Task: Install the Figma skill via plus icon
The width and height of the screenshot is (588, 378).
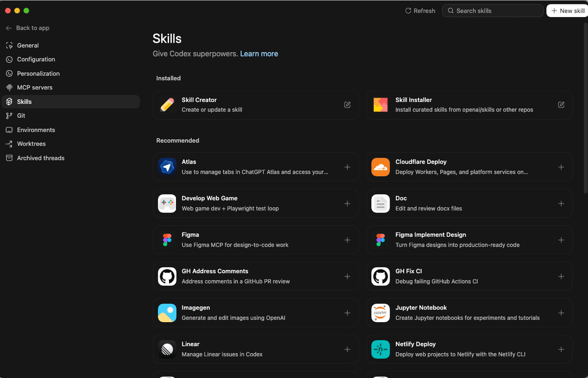Action: [347, 240]
